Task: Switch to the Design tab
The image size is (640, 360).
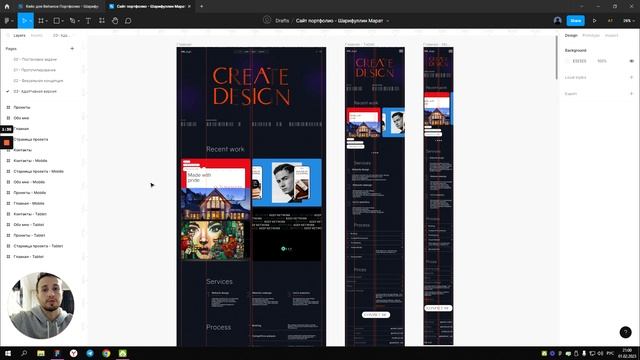Action: pyautogui.click(x=571, y=36)
